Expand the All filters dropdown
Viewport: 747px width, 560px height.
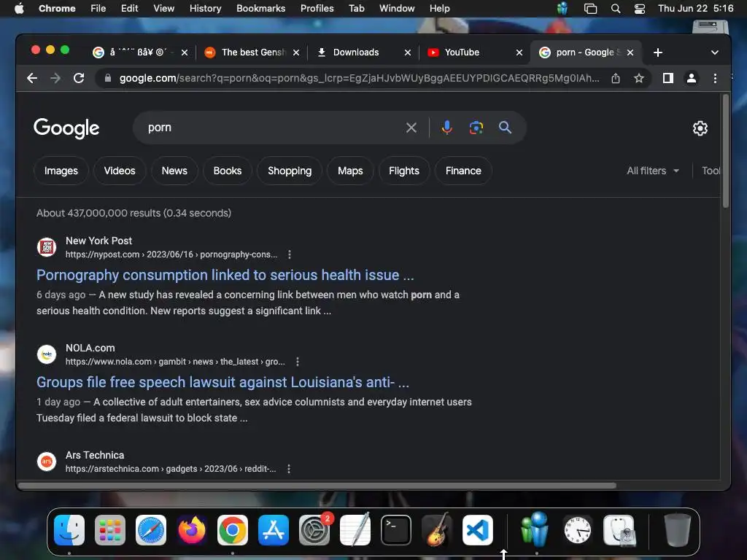click(x=653, y=171)
